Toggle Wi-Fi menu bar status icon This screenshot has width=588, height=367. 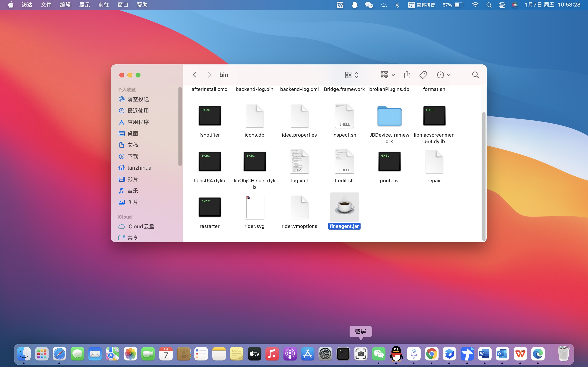475,5
